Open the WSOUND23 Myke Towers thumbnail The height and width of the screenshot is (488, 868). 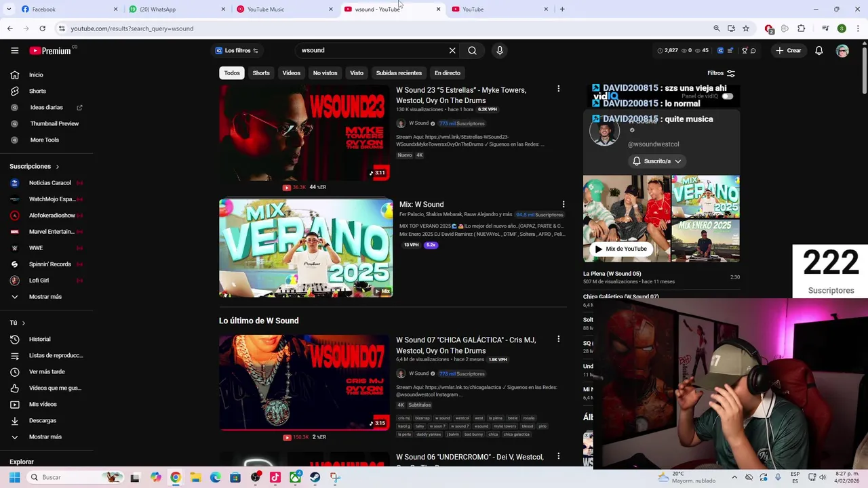click(x=304, y=133)
